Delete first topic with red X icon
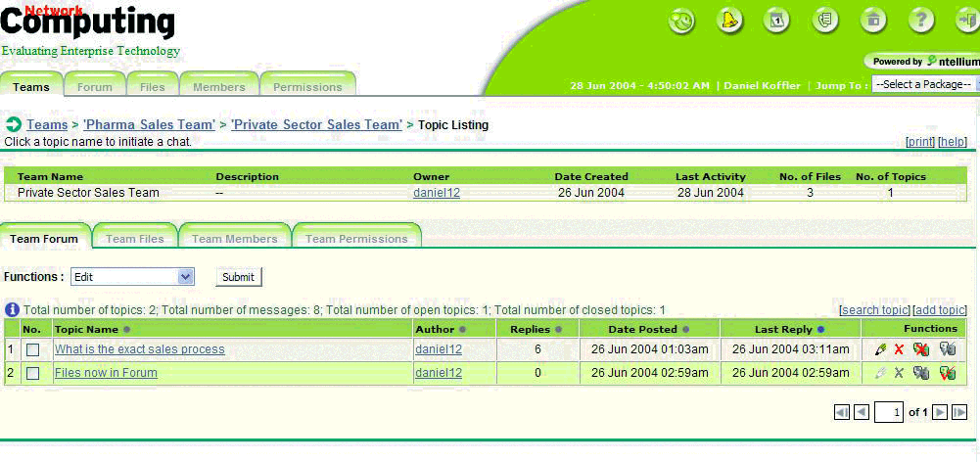The width and height of the screenshot is (980, 462). [899, 349]
